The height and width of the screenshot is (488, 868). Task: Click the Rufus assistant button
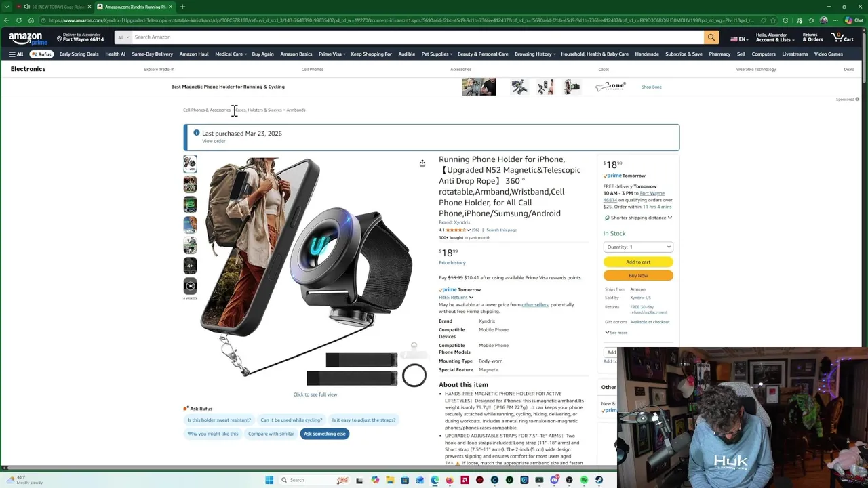pyautogui.click(x=42, y=54)
